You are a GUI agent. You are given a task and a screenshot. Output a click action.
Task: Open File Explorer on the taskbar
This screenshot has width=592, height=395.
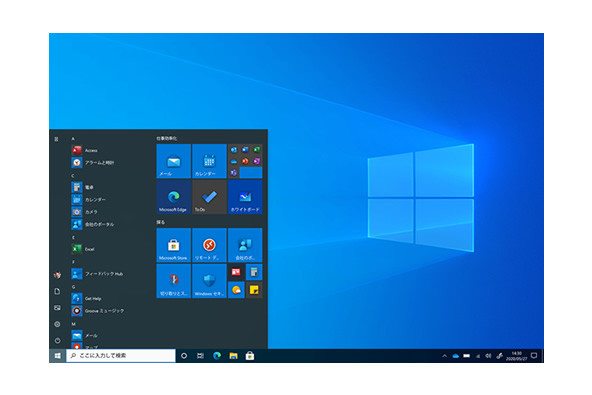pyautogui.click(x=233, y=356)
